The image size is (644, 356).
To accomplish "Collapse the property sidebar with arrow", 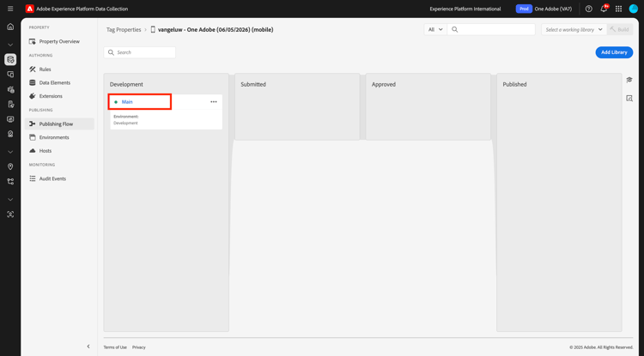I will (88, 347).
